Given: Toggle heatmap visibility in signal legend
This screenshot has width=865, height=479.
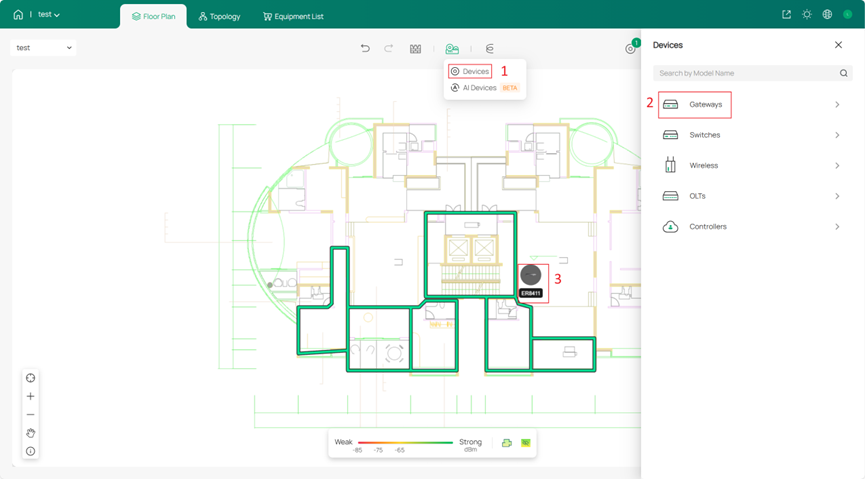Looking at the screenshot, I should click(526, 443).
